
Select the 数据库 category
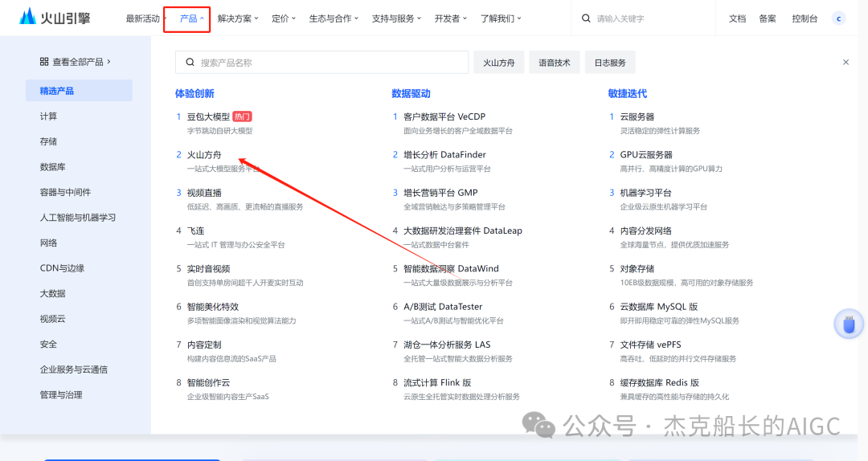pos(52,167)
